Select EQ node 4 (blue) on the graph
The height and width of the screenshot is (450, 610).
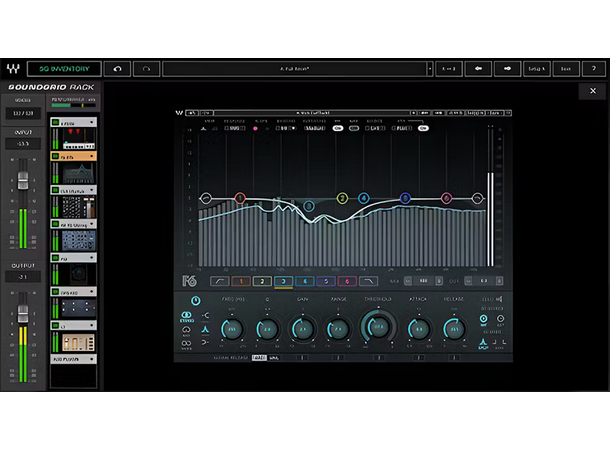[x=364, y=198]
